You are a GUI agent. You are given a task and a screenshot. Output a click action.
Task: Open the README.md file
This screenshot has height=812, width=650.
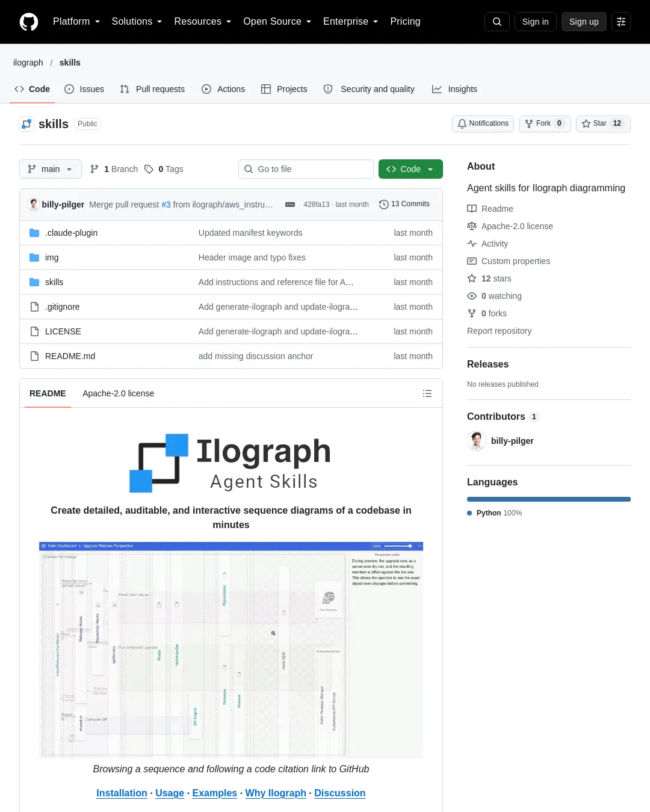click(x=70, y=356)
